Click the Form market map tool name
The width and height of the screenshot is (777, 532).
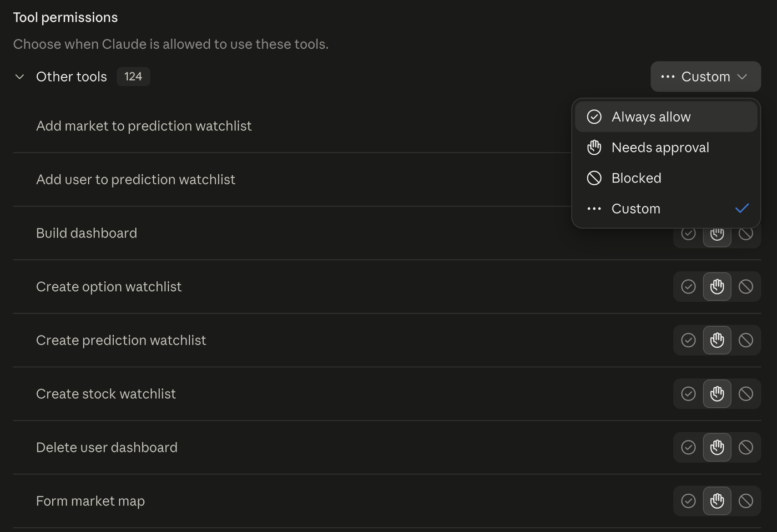point(90,501)
